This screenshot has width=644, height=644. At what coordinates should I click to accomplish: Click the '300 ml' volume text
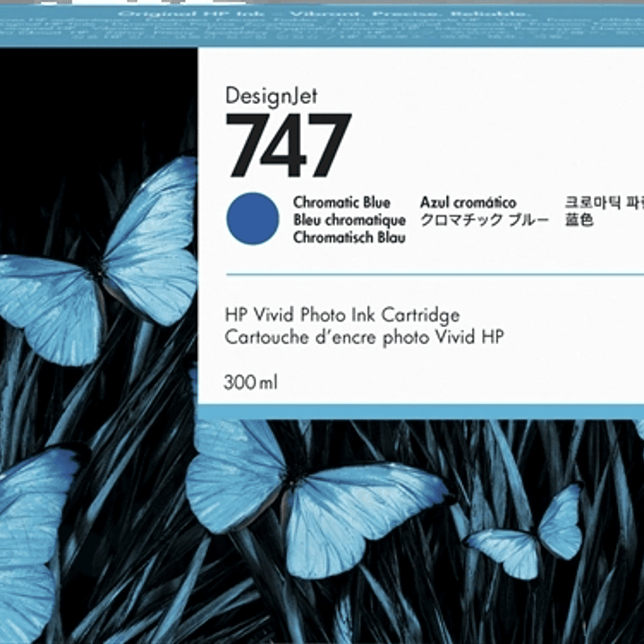coord(251,382)
